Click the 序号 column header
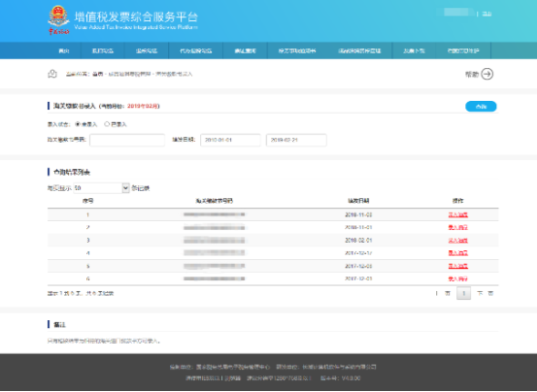This screenshot has height=392, width=537. click(88, 201)
